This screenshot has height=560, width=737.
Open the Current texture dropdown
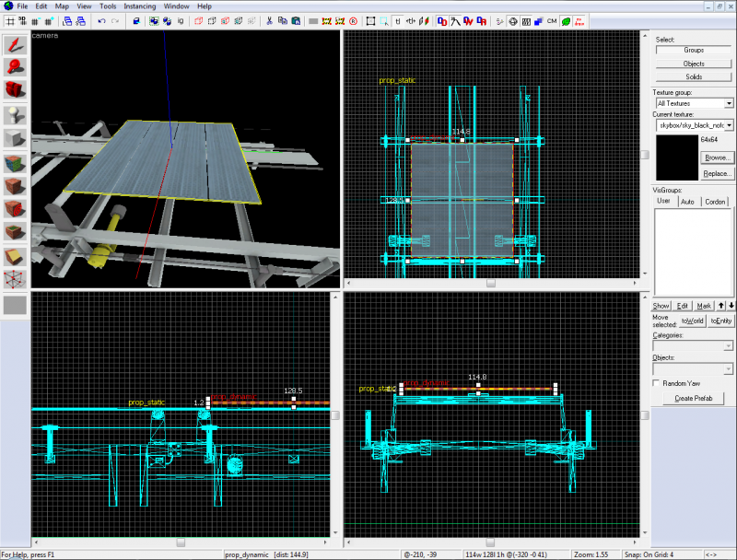click(x=727, y=124)
